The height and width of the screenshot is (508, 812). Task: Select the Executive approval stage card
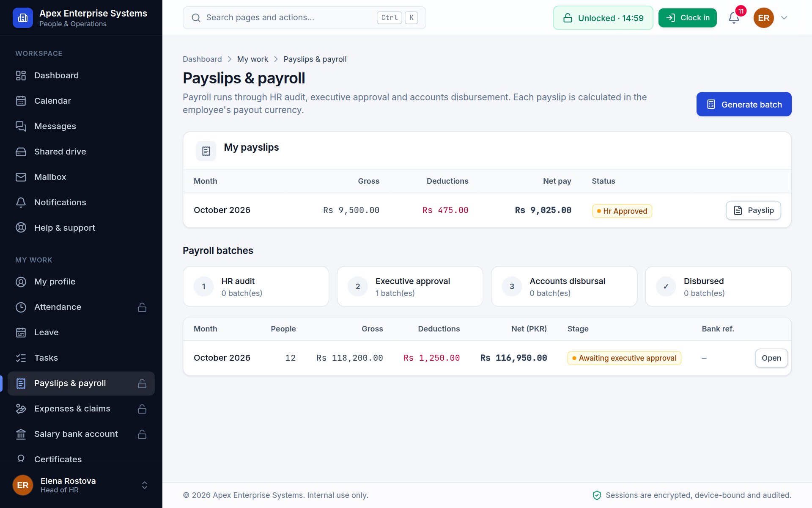coord(410,286)
